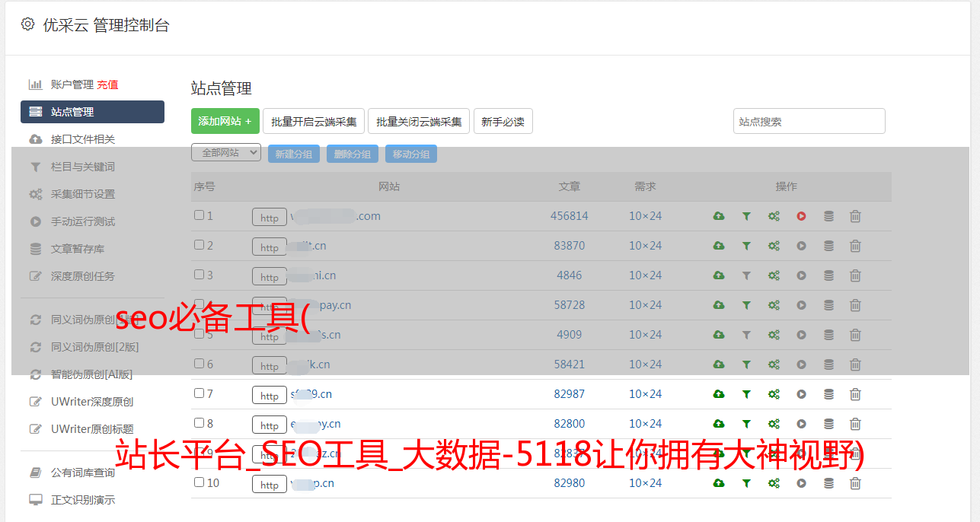980x522 pixels.
Task: Go to 接口文件相关 in the sidebar
Action: pos(83,139)
